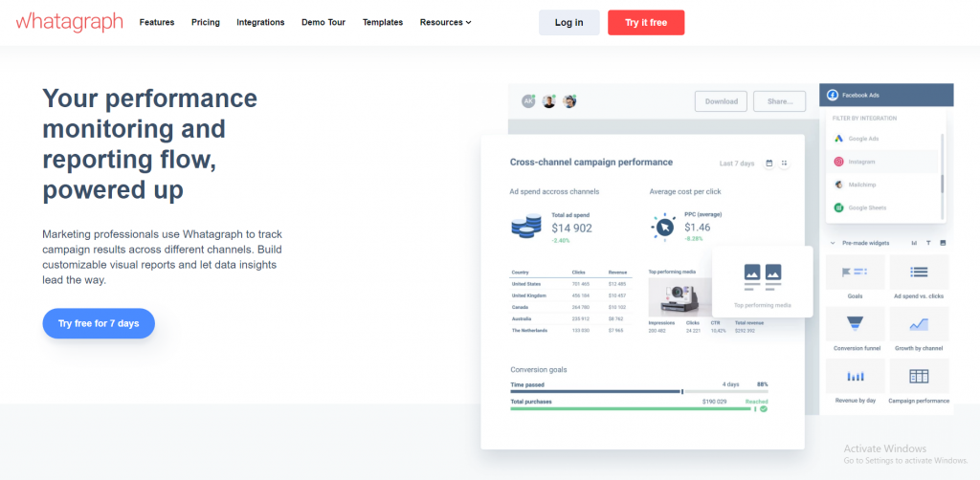Open the calendar date picker icon
980x480 pixels.
tap(769, 164)
